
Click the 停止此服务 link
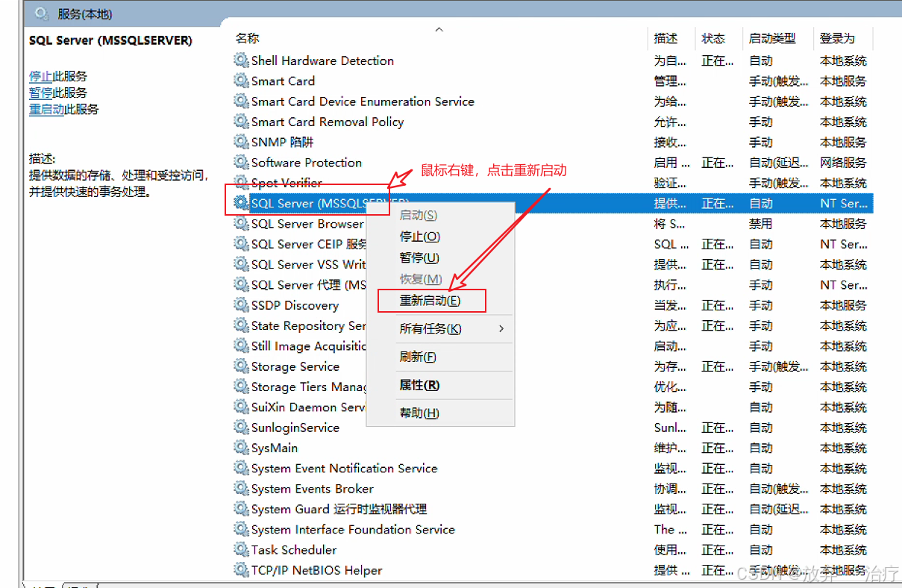pyautogui.click(x=39, y=76)
